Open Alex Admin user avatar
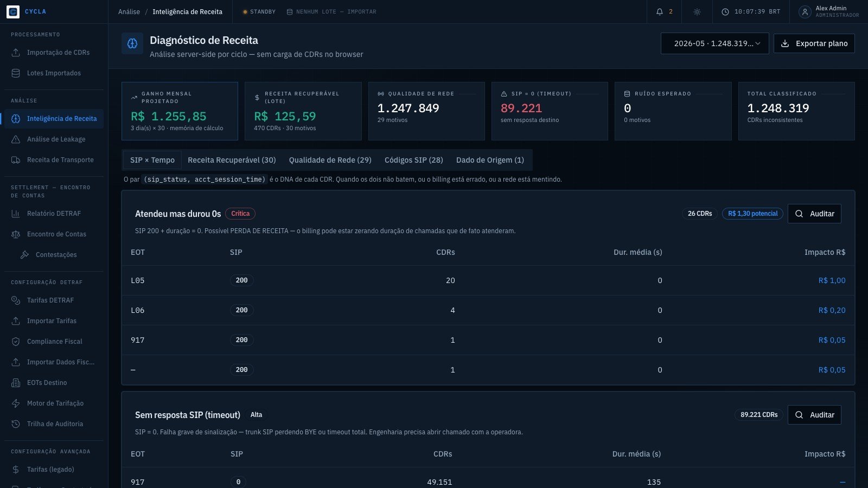868x488 pixels. [805, 11]
